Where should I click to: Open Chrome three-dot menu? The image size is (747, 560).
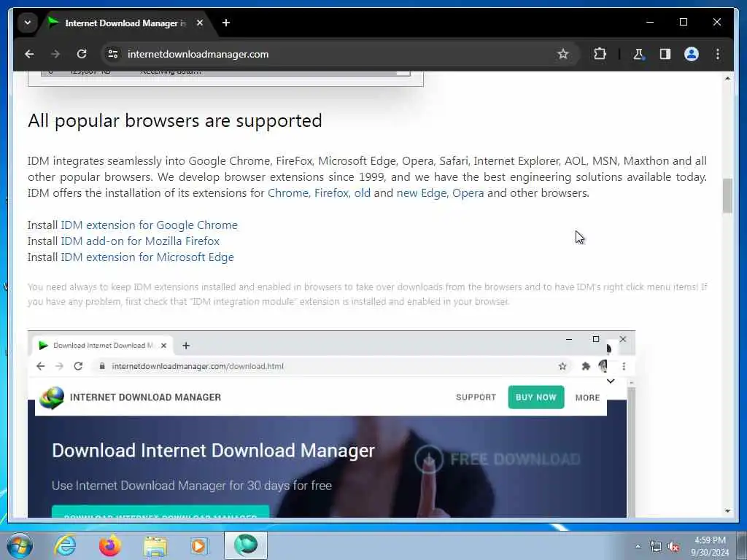(718, 54)
